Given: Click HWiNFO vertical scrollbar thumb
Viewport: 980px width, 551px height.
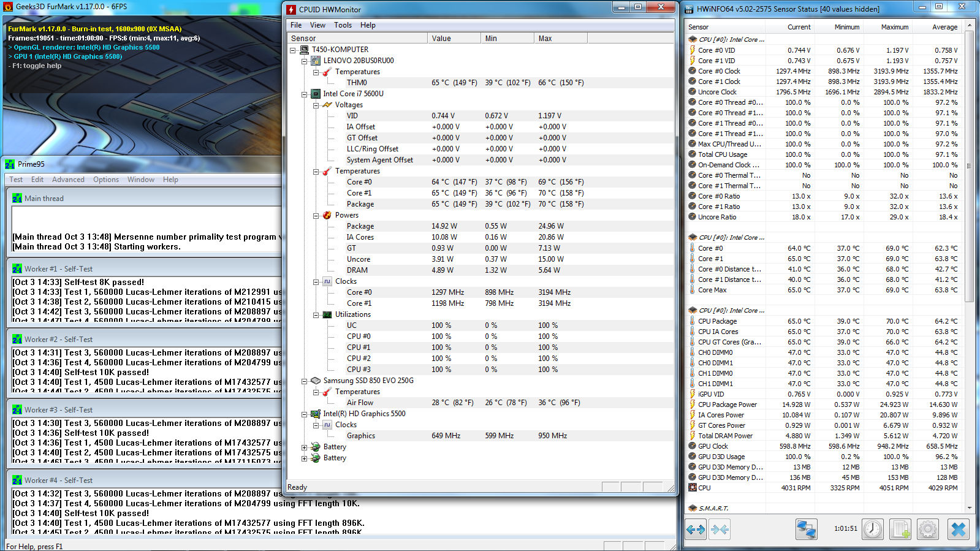Looking at the screenshot, I should click(x=970, y=165).
